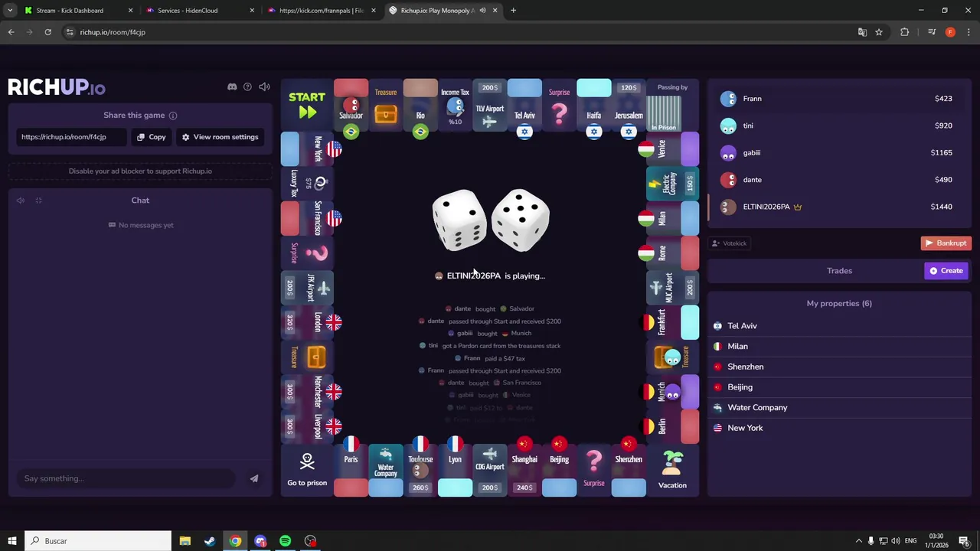Focus the Say something chat input
980x551 pixels.
click(x=126, y=478)
